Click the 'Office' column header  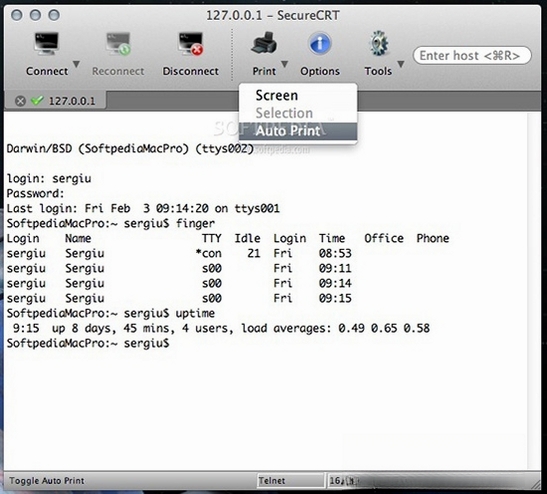(384, 238)
